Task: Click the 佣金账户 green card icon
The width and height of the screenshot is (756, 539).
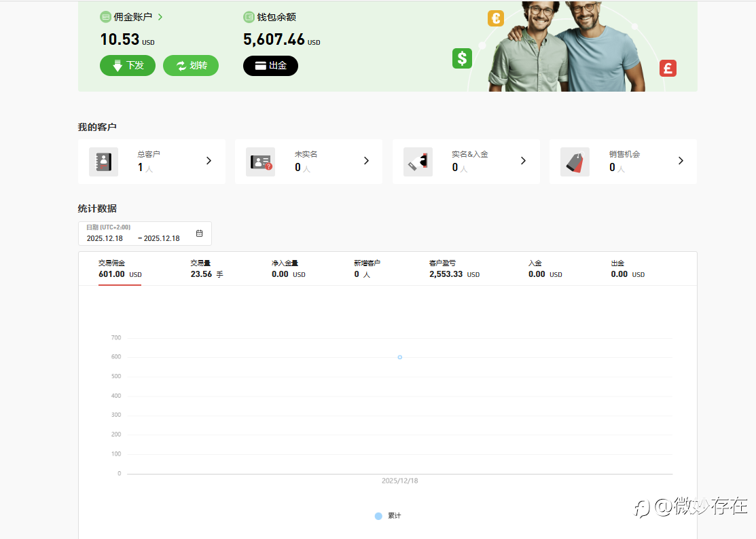Action: (x=105, y=18)
